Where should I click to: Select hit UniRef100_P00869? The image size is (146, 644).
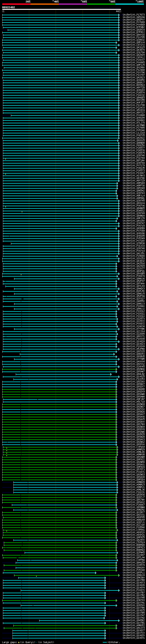[134, 25]
